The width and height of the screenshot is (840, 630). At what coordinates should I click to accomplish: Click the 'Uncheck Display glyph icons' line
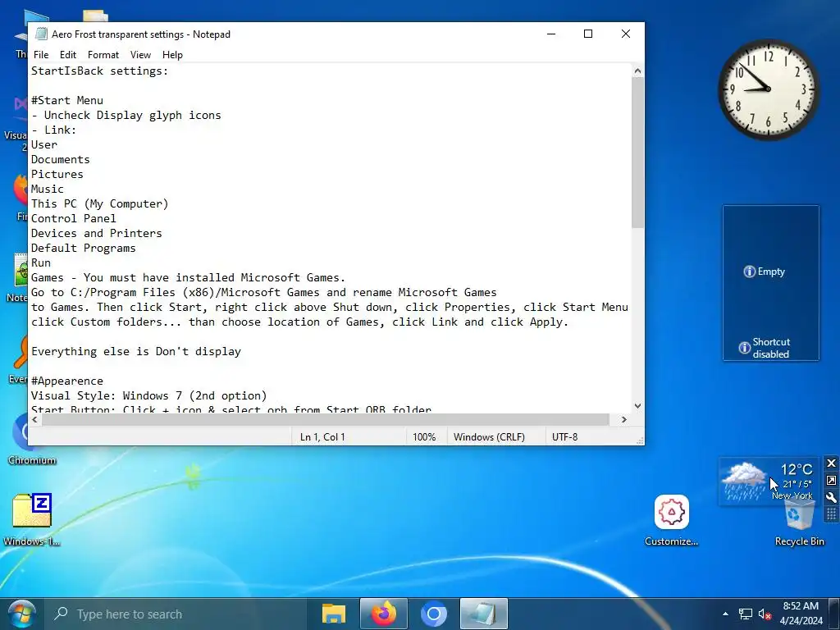click(x=126, y=115)
